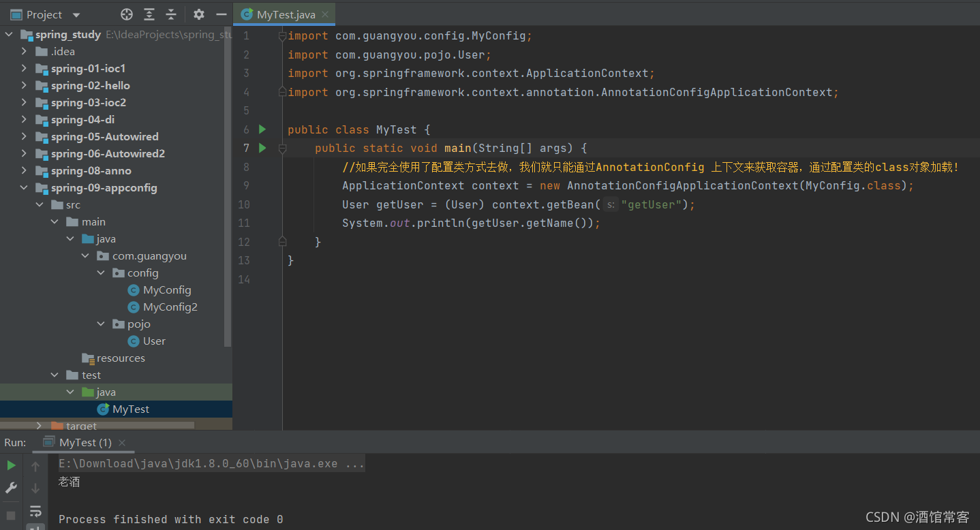Collapse the com.guangyou package
The height and width of the screenshot is (530, 980).
click(85, 256)
